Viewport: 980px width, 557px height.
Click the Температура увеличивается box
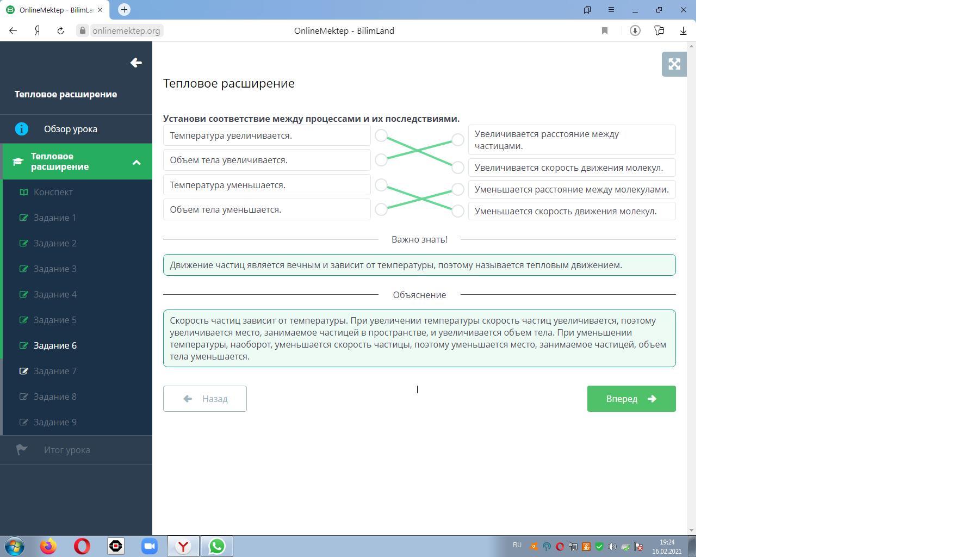[266, 135]
